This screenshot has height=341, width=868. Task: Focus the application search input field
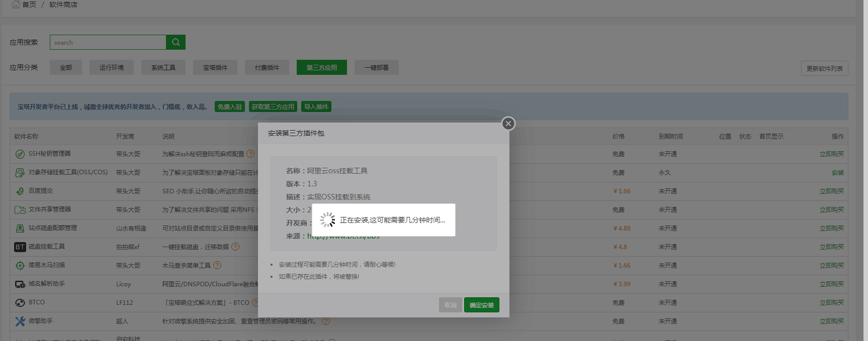[108, 42]
